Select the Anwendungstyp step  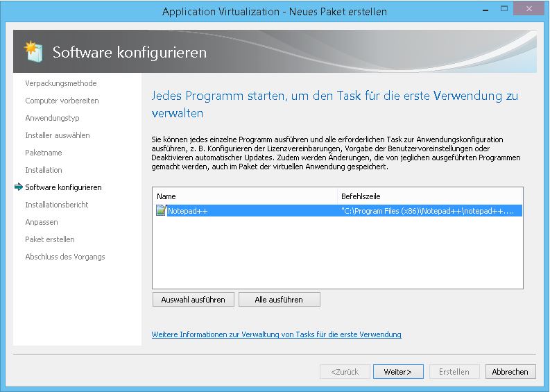pyautogui.click(x=52, y=118)
